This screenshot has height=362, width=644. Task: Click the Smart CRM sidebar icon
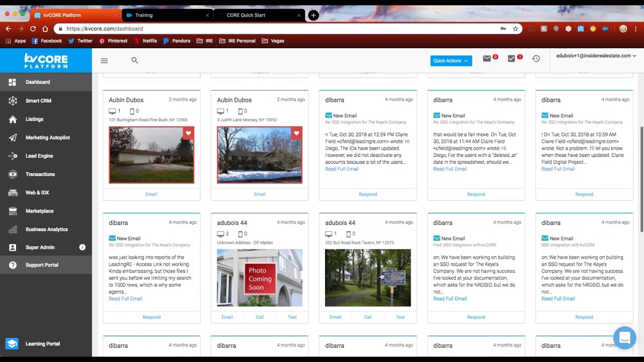coord(13,101)
